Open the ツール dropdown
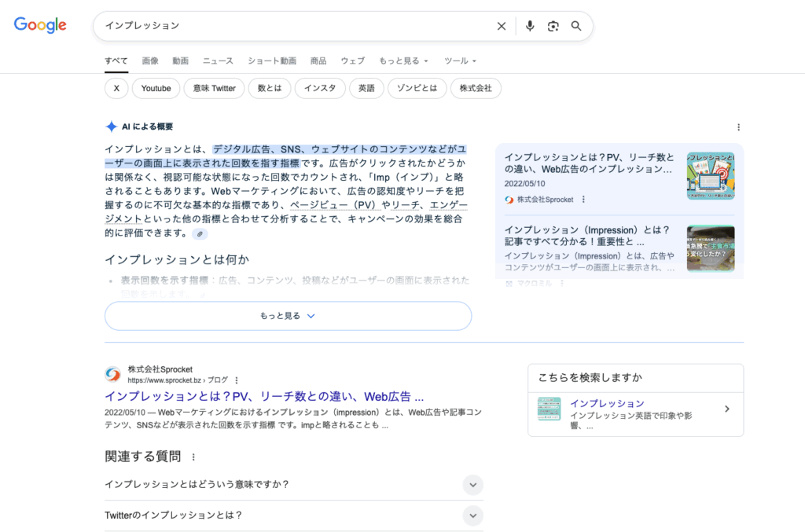805x532 pixels. pyautogui.click(x=460, y=61)
